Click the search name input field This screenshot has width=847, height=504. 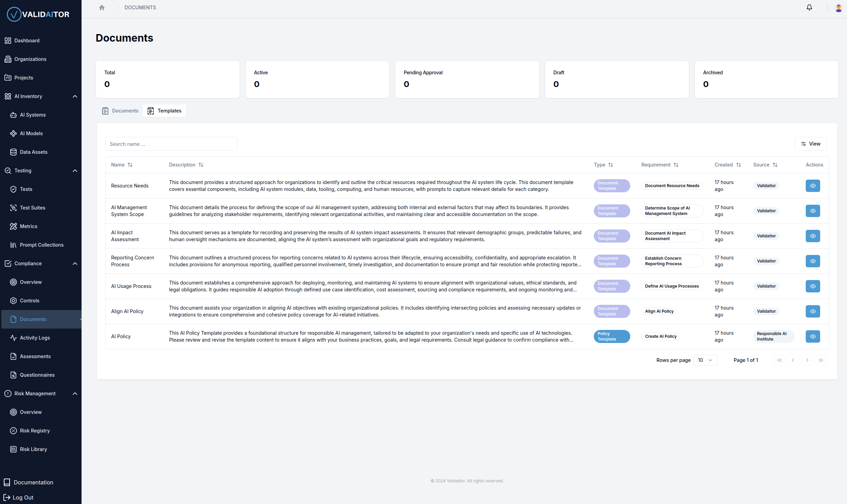pyautogui.click(x=171, y=143)
